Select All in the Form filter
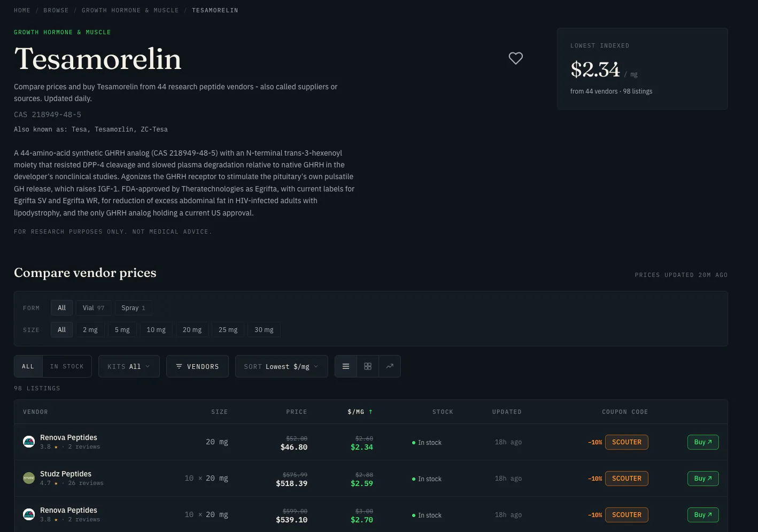Screen dimensions: 758x532 (x=61, y=308)
